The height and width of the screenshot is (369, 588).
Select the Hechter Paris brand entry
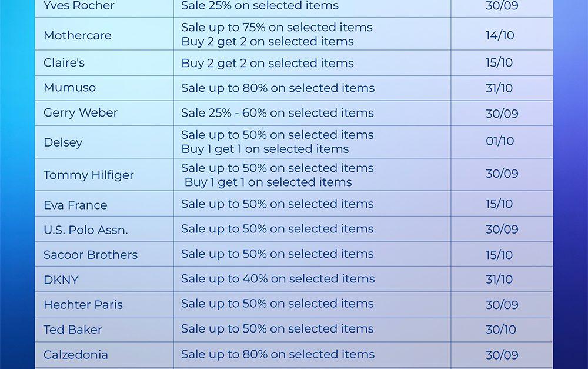(83, 305)
